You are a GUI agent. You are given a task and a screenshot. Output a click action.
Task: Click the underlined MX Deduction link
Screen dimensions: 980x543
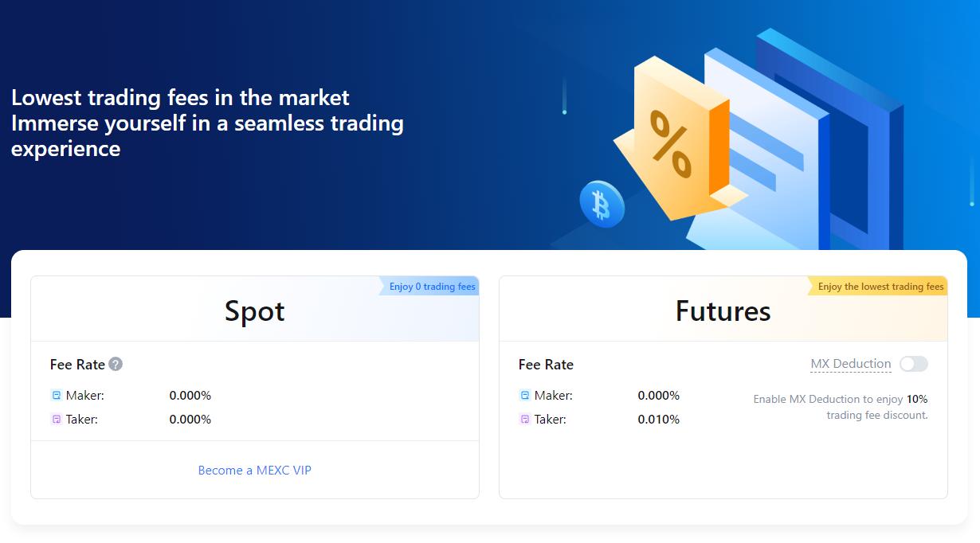point(851,364)
